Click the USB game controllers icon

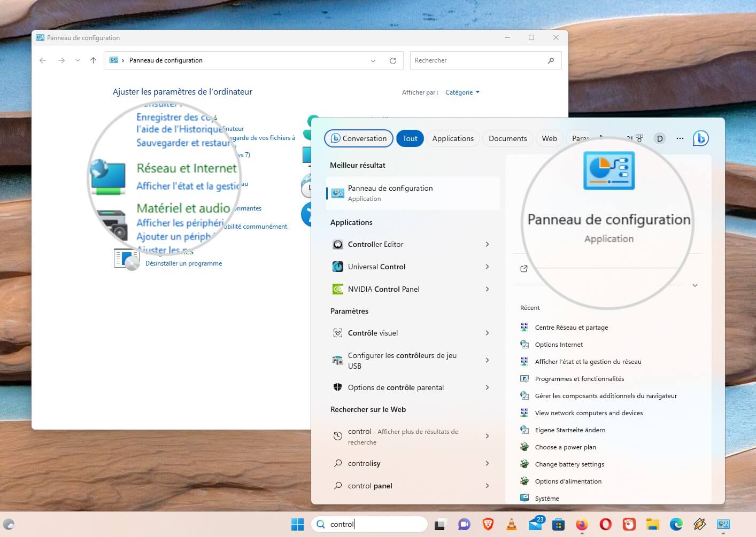pos(338,360)
